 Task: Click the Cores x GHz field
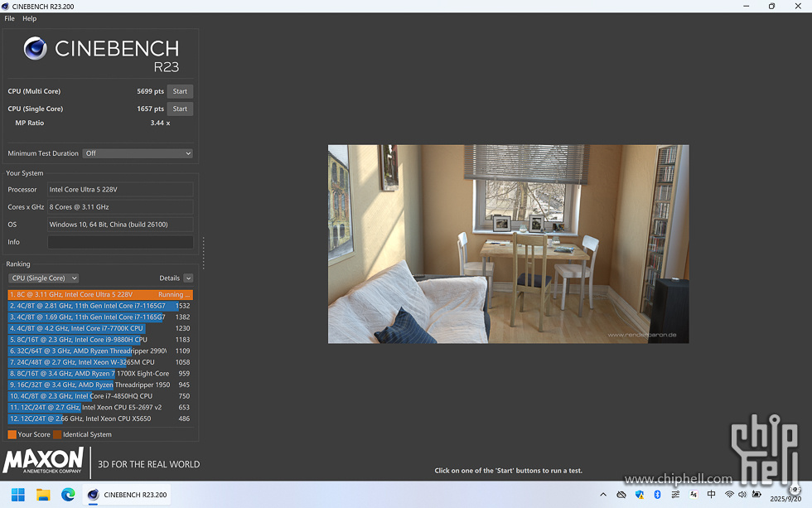pos(120,207)
